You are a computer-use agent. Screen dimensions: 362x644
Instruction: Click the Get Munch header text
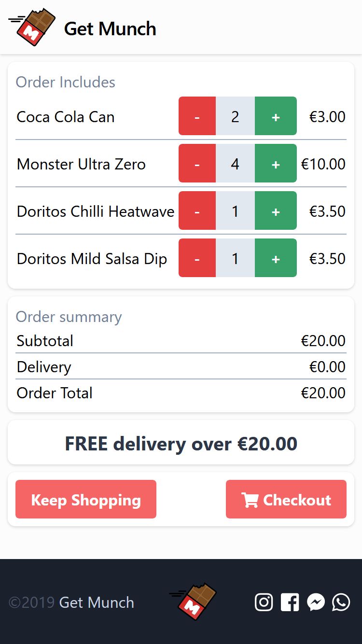[110, 29]
